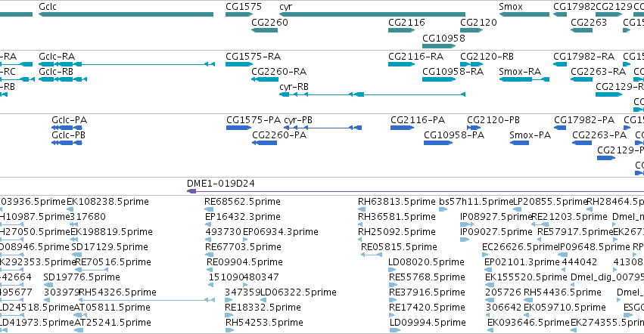Click the RE21203.5prime EST label

pyautogui.click(x=569, y=217)
